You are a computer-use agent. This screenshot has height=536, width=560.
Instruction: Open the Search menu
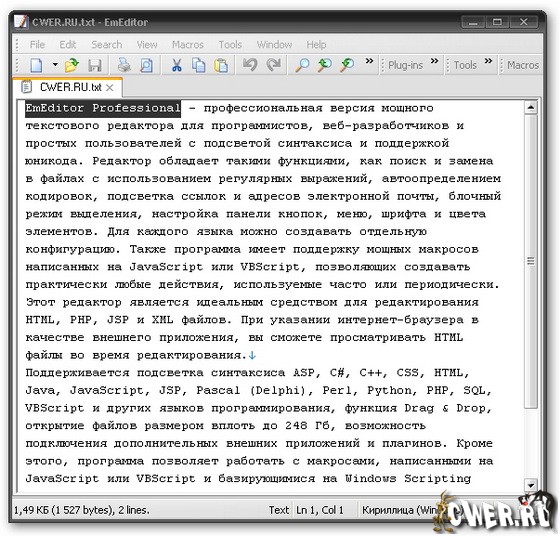(107, 45)
